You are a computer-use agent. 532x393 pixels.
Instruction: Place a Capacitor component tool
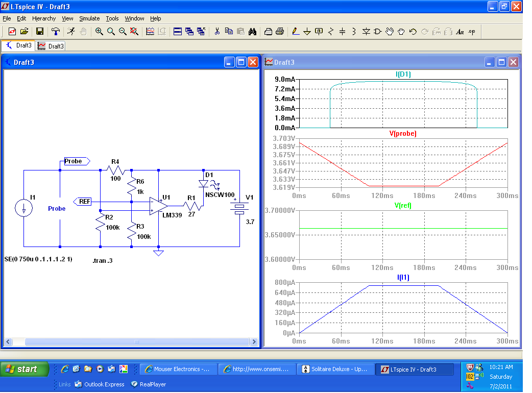point(343,32)
